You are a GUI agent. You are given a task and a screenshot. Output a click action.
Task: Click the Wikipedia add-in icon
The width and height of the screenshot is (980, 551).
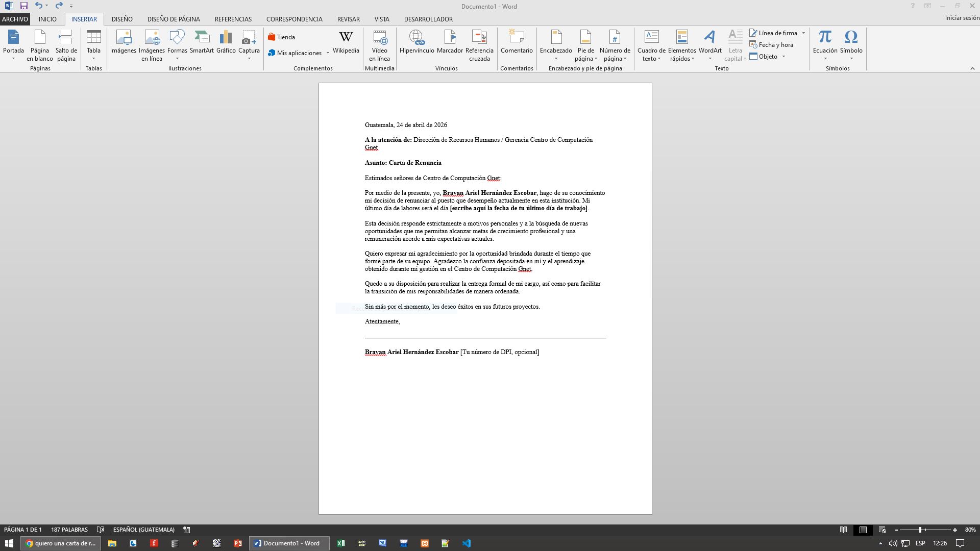(x=346, y=37)
